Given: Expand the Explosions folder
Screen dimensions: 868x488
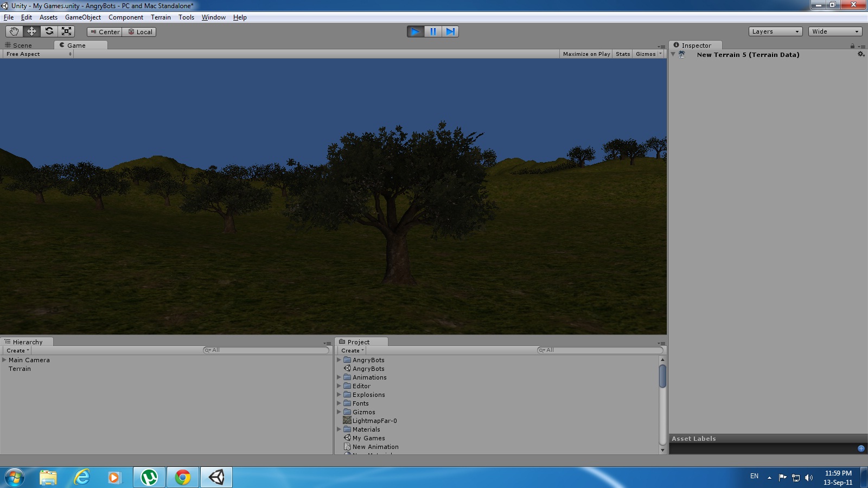Looking at the screenshot, I should pos(339,395).
